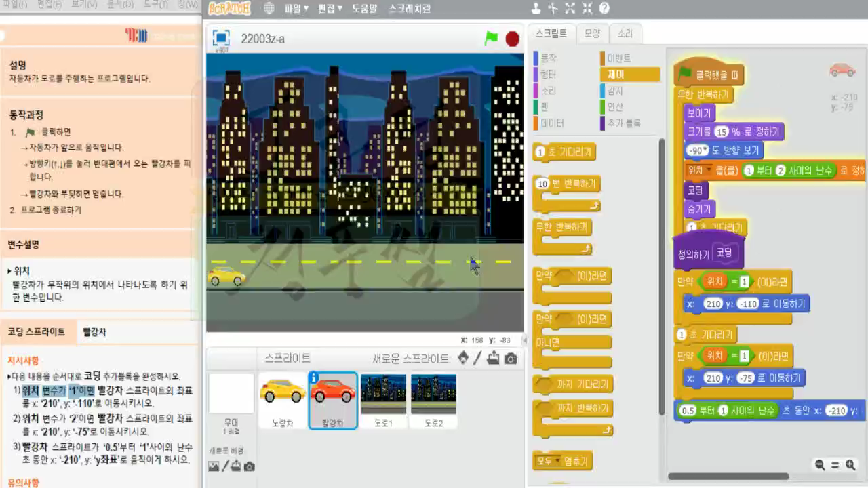Open direction dropdown on -90 block
The image size is (868, 488).
[x=706, y=150]
